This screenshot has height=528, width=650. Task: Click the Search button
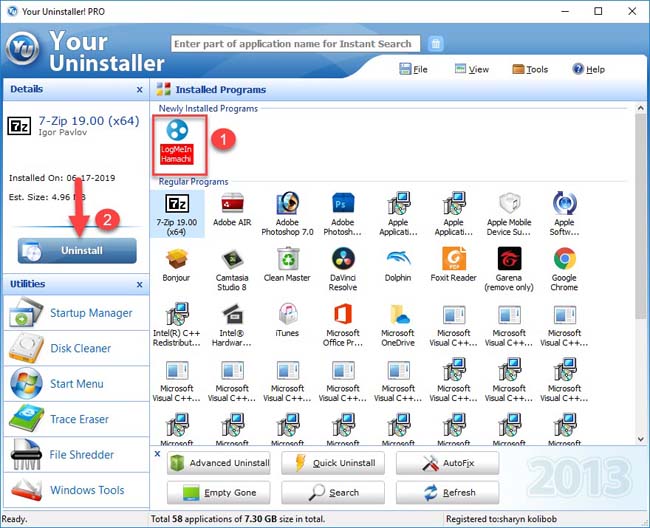point(333,492)
